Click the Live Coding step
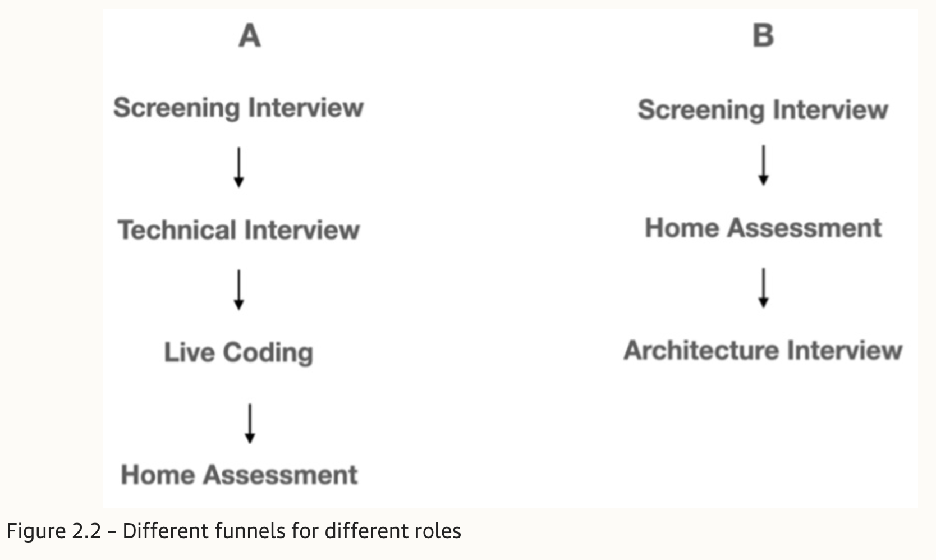This screenshot has height=560, width=936. click(x=238, y=353)
